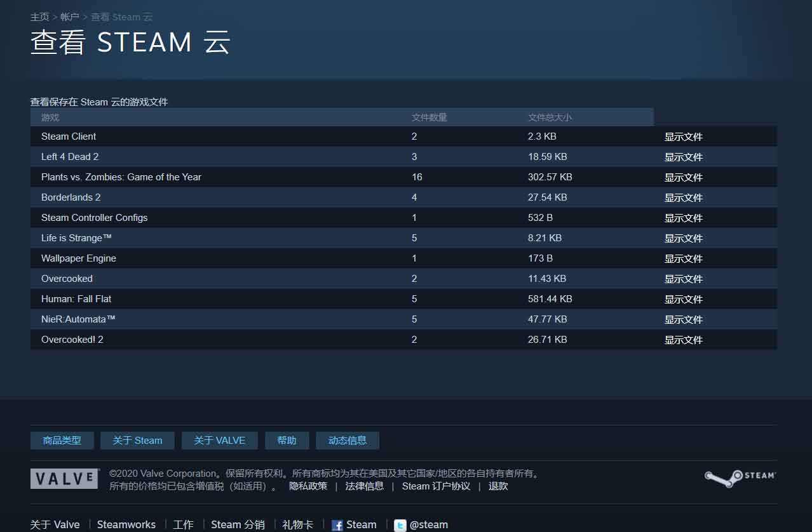Screen dimensions: 812x532
Task: Open the @steam Twitter link
Action: coord(429,525)
